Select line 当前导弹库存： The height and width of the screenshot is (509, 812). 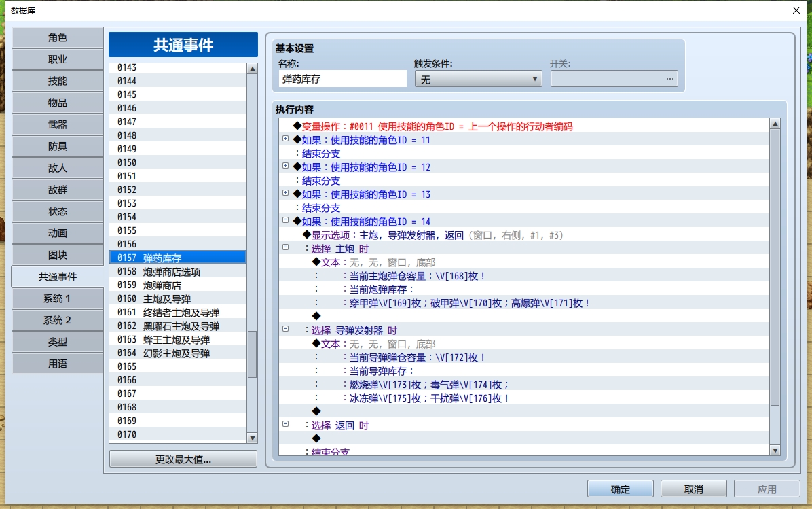tap(523, 371)
